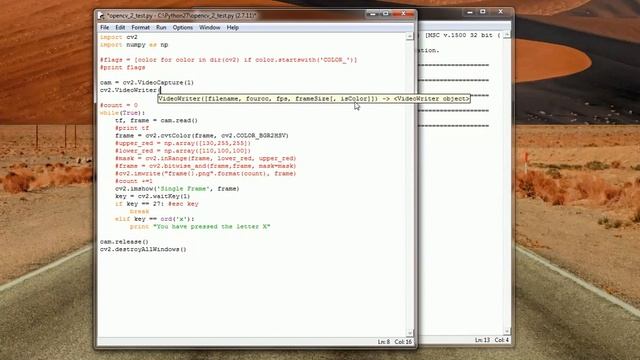Click the '#mask = cv2.inRange' comment line

point(206,158)
